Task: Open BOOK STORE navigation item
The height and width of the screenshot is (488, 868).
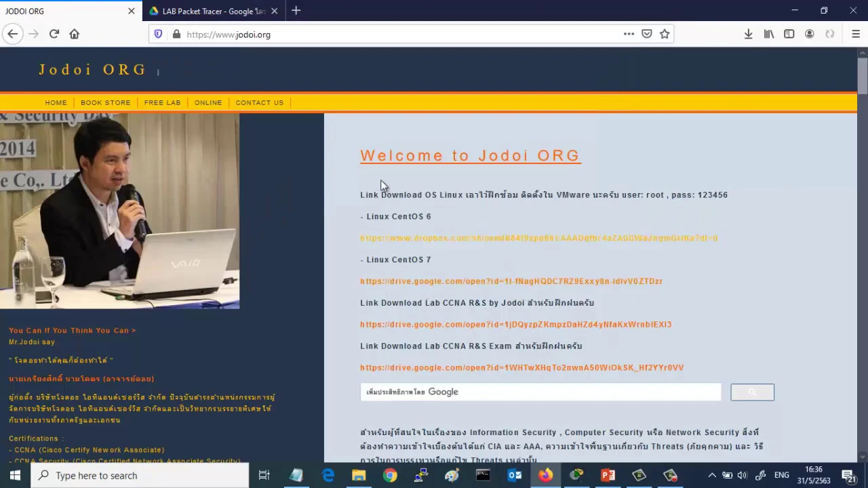Action: point(106,102)
